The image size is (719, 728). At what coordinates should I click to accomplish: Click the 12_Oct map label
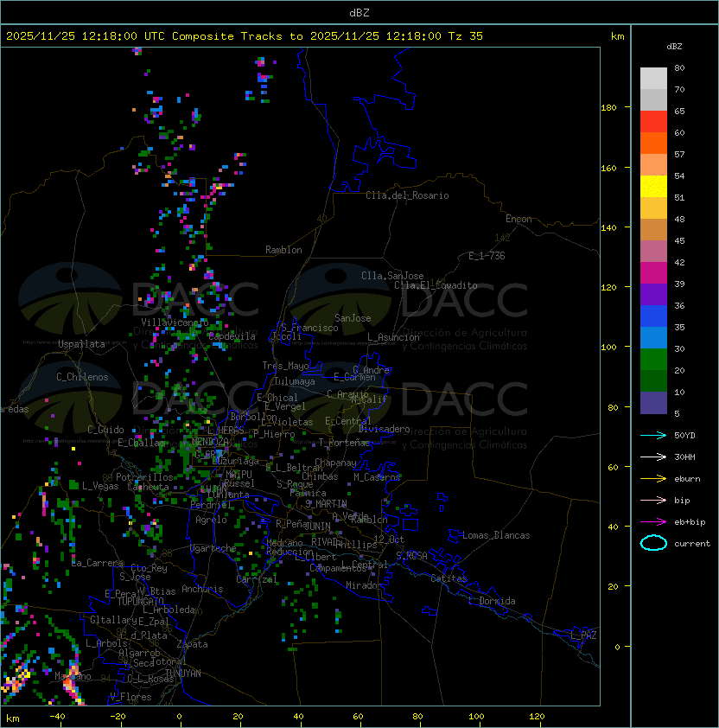[389, 540]
